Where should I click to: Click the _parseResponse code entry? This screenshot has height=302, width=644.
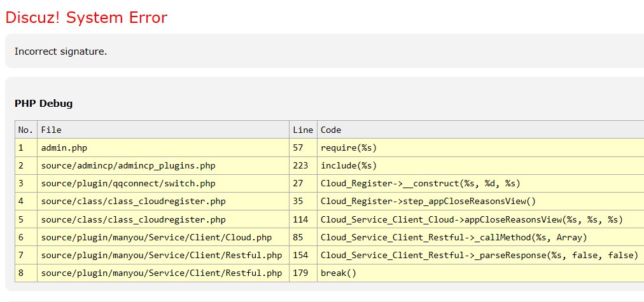point(479,255)
